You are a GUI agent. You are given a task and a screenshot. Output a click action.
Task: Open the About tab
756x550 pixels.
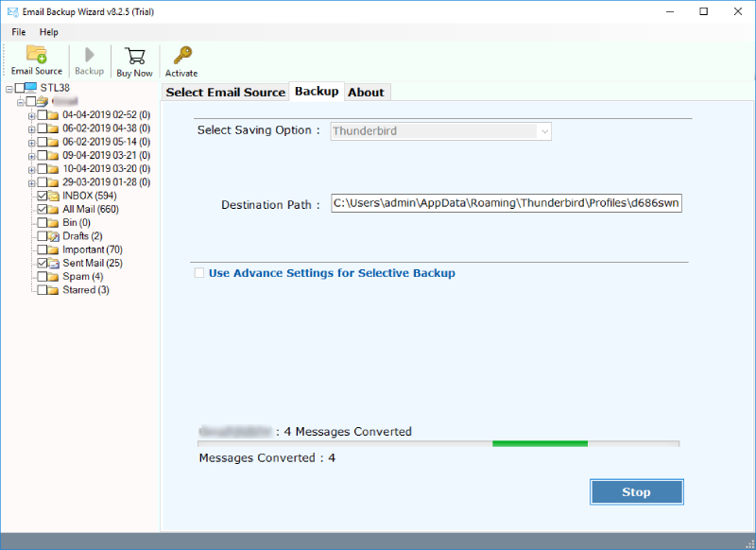coord(367,92)
